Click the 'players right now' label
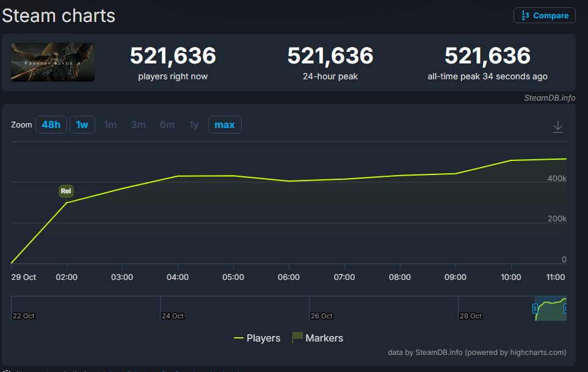 click(x=173, y=76)
